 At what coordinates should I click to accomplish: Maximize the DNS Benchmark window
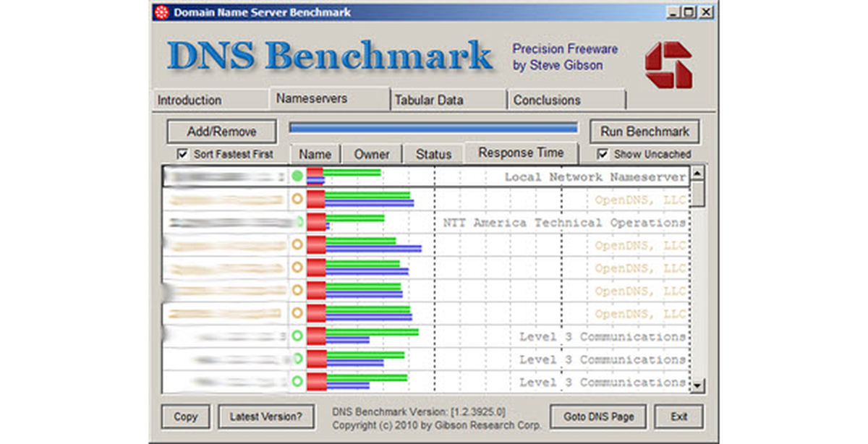(689, 12)
